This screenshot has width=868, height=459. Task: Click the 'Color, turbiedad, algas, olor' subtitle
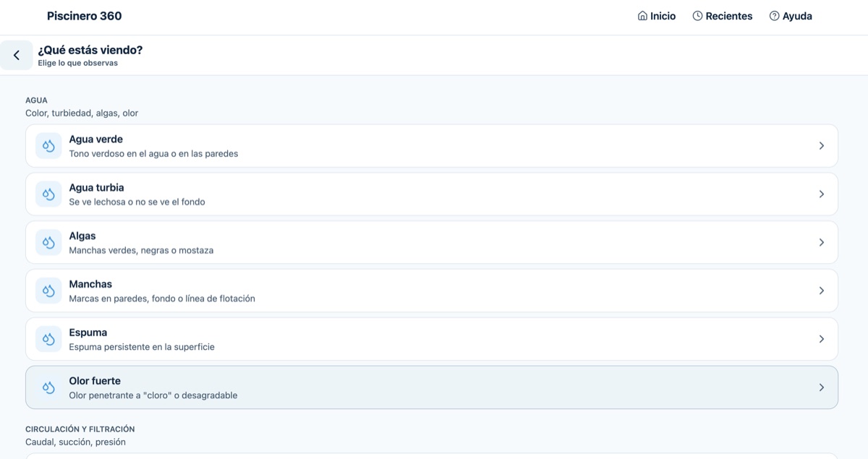tap(82, 113)
